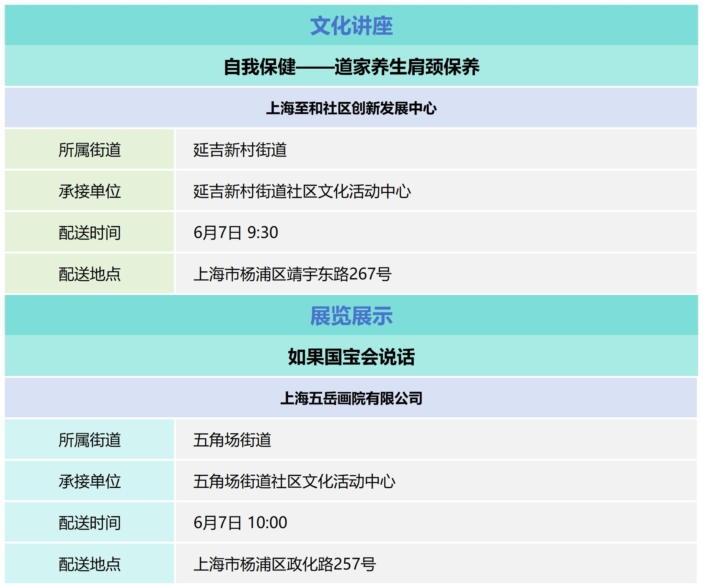The height and width of the screenshot is (588, 703).
Task: Click the first 所属街道 label cell
Action: (89, 150)
